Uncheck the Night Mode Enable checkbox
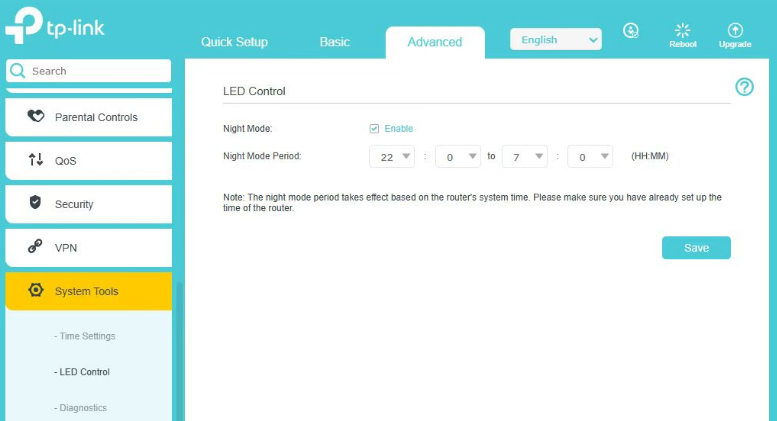777x421 pixels. pos(374,129)
